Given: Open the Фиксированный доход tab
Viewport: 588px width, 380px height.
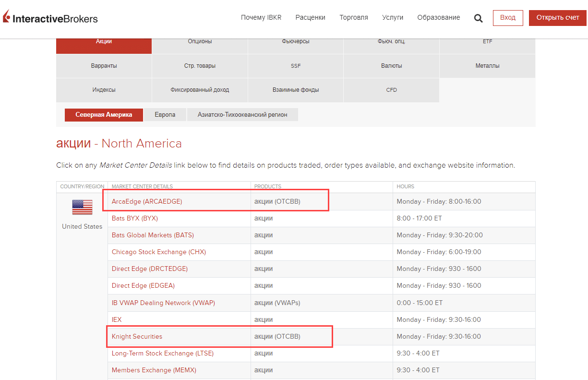Looking at the screenshot, I should point(200,90).
